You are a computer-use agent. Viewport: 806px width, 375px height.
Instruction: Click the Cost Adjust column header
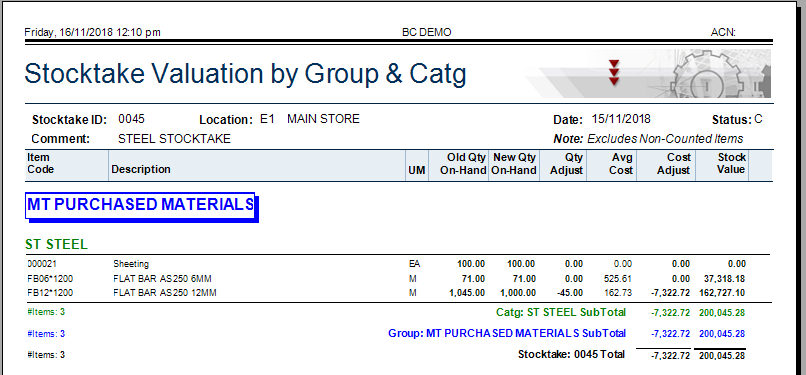tap(673, 164)
